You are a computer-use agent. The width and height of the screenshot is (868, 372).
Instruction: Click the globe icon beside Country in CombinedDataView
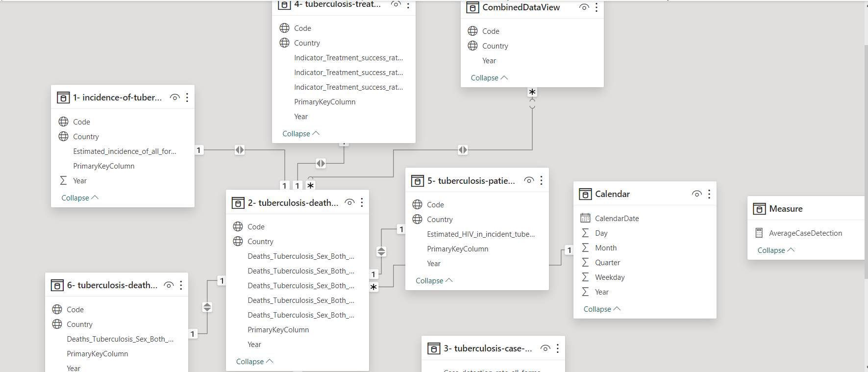click(x=472, y=46)
